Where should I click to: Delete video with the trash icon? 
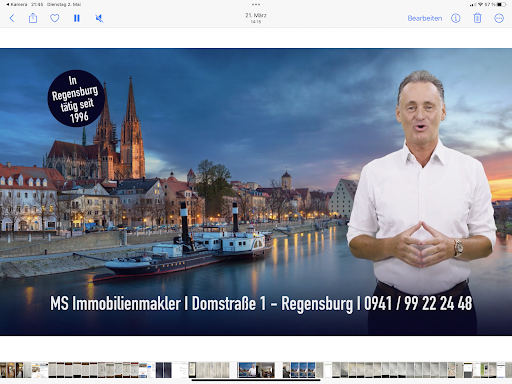[x=477, y=18]
